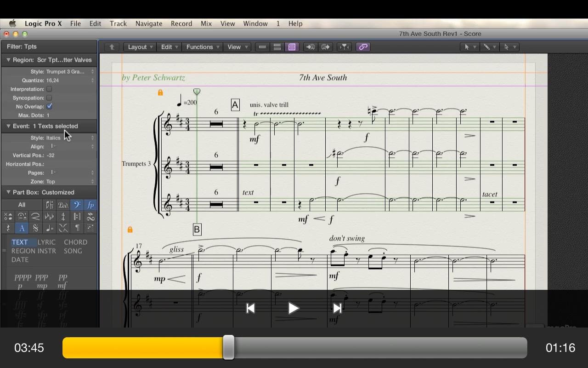Uncheck the No Overlap checkbox

click(x=49, y=106)
